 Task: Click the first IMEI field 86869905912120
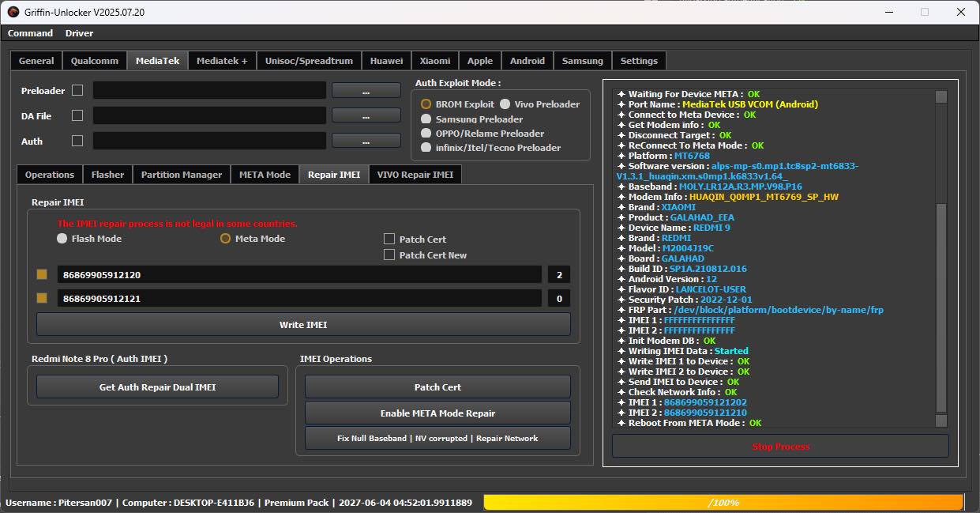coord(299,274)
